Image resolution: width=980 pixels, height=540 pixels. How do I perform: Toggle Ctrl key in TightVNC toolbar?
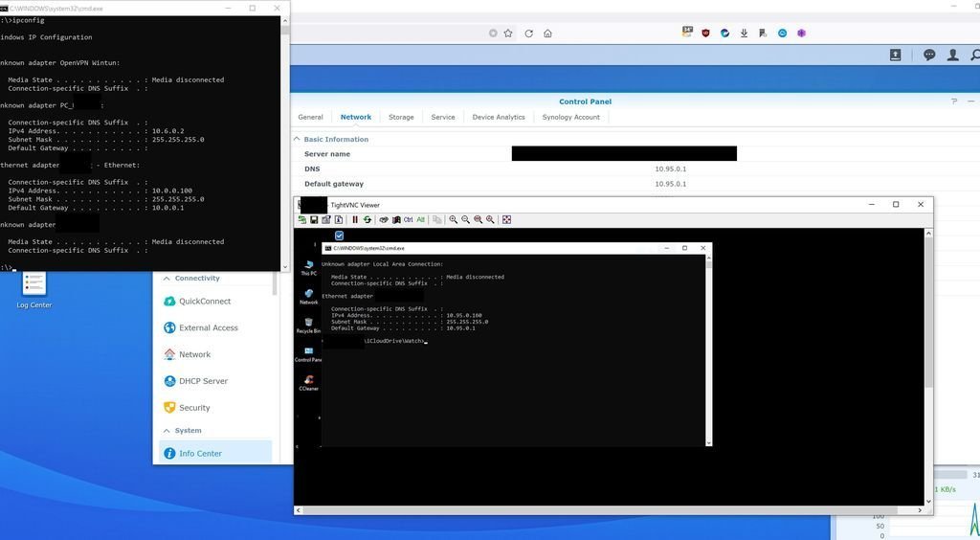pyautogui.click(x=408, y=219)
